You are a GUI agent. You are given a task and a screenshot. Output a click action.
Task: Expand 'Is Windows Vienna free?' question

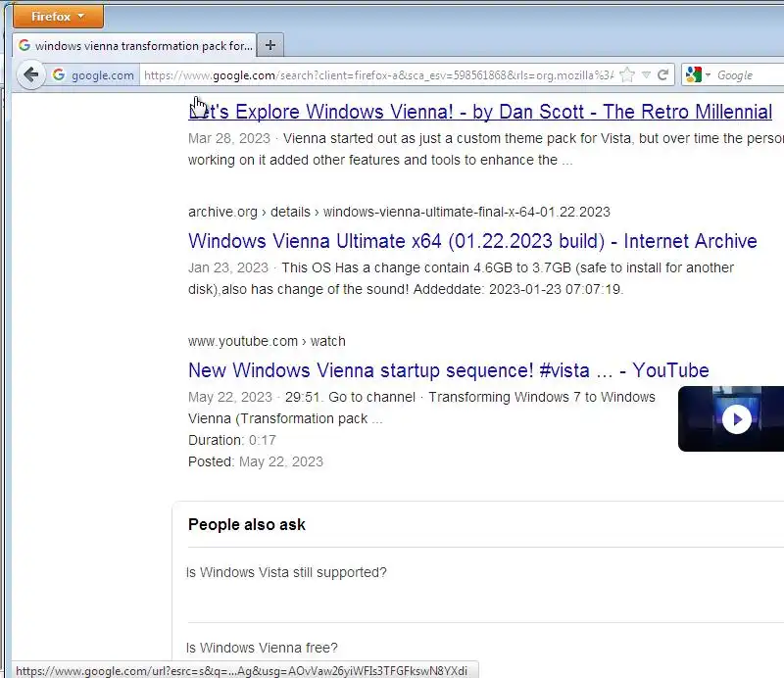click(262, 648)
